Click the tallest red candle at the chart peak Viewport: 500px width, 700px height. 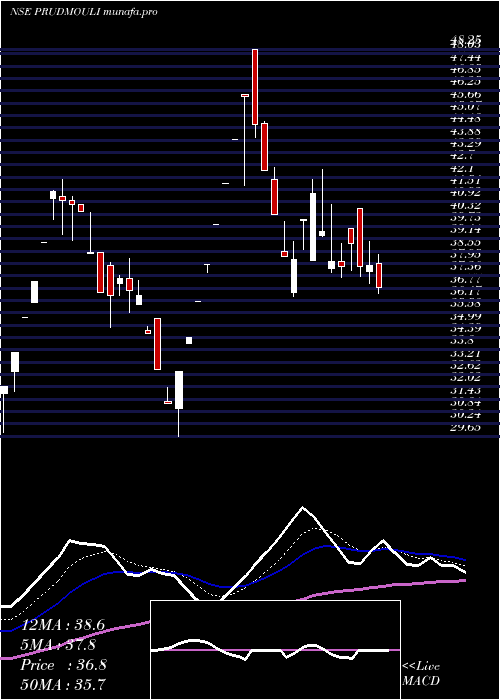255,87
